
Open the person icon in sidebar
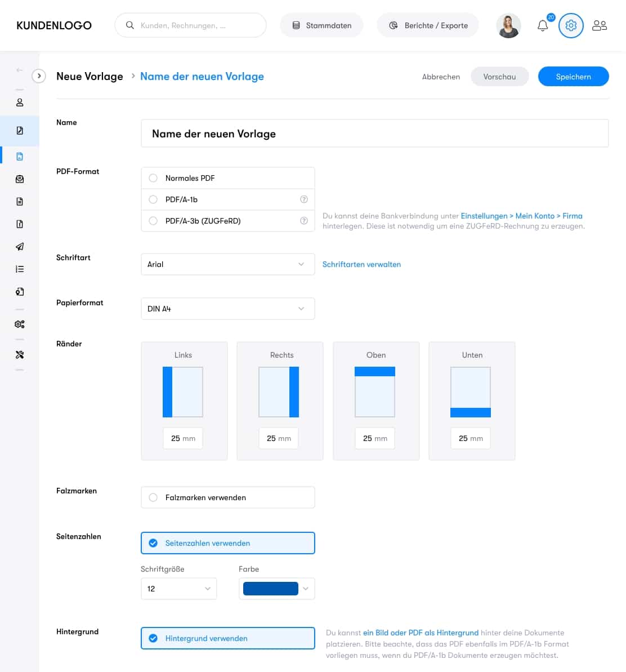(x=20, y=103)
